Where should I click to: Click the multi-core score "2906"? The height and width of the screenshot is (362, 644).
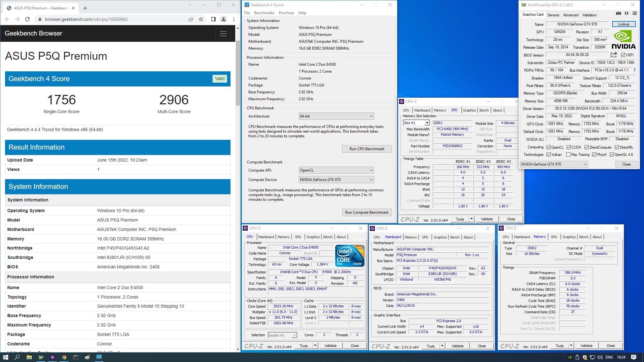coord(174,100)
